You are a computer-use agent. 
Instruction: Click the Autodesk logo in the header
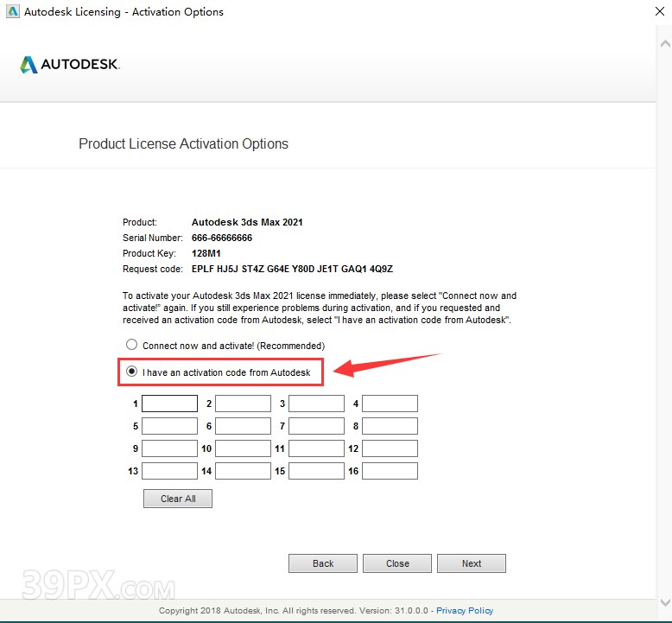70,64
